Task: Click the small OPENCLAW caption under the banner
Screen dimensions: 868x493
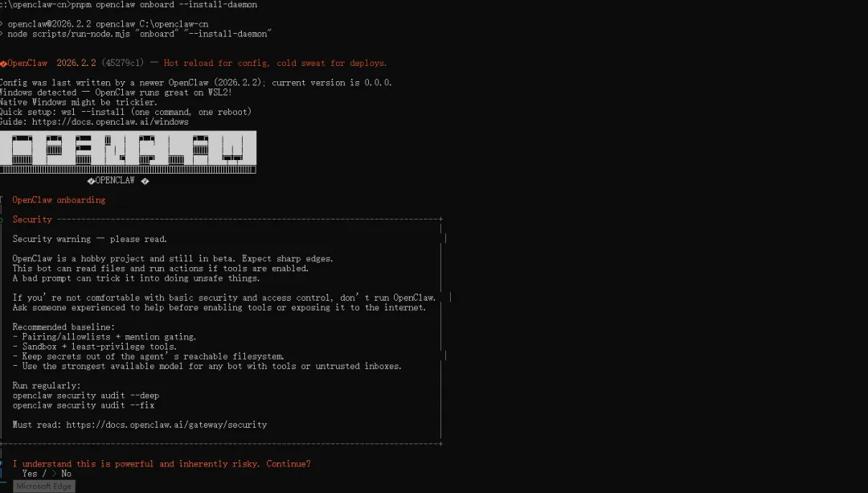Action: point(118,181)
